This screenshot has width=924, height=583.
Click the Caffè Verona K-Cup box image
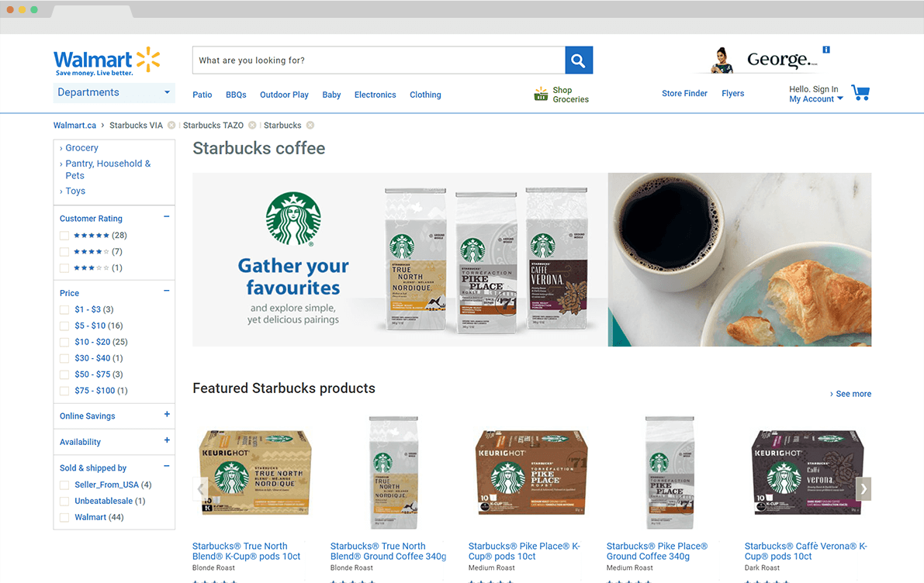tap(808, 473)
